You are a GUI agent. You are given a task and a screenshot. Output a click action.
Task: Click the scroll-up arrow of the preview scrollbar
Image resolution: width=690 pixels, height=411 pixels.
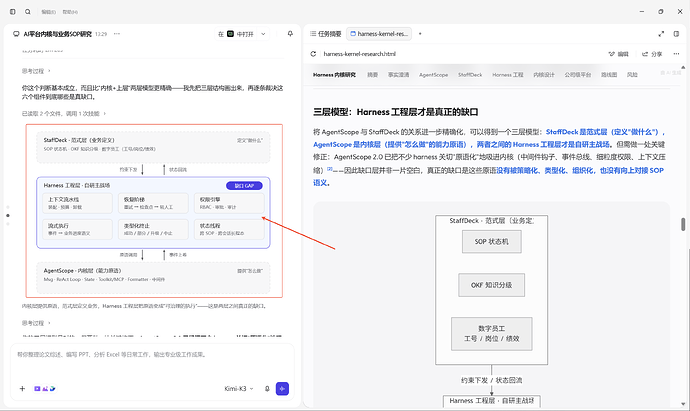tap(683, 67)
